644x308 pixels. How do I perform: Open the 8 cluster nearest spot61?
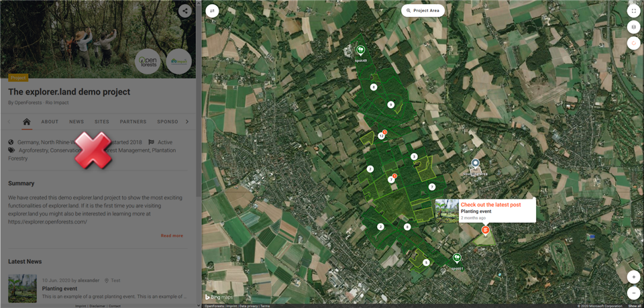point(407,227)
